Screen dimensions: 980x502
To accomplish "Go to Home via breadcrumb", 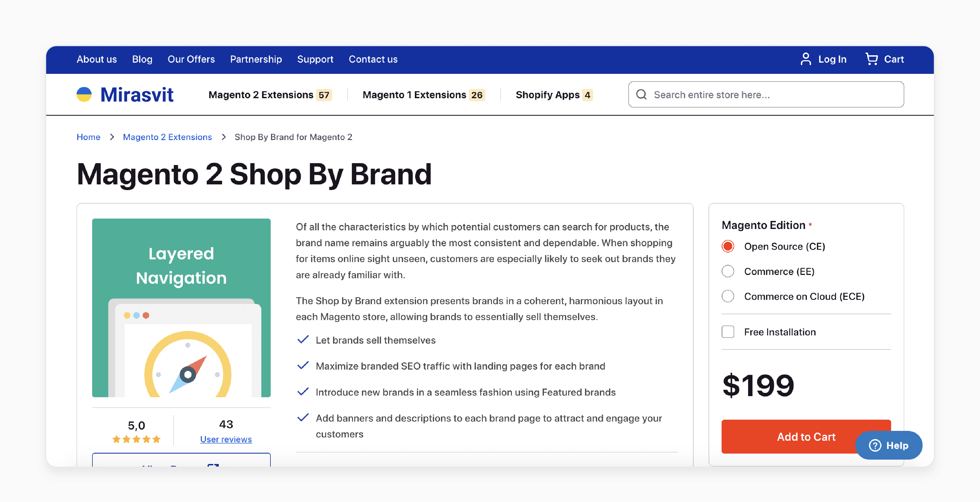I will (88, 137).
